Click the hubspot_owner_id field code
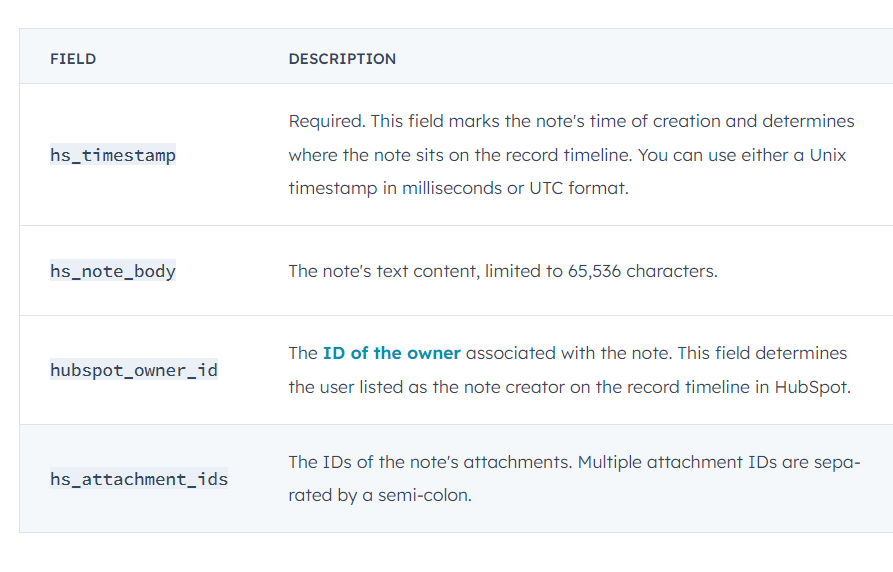Image resolution: width=893 pixels, height=572 pixels. [134, 370]
